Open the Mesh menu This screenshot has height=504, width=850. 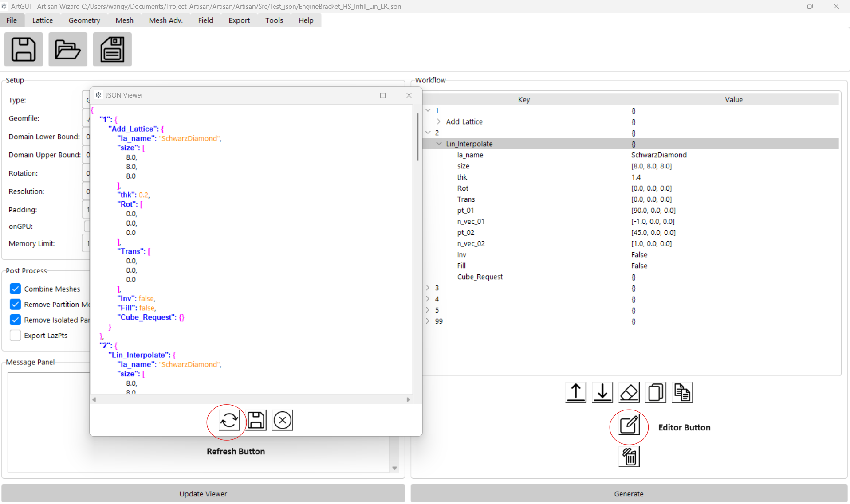pyautogui.click(x=124, y=20)
